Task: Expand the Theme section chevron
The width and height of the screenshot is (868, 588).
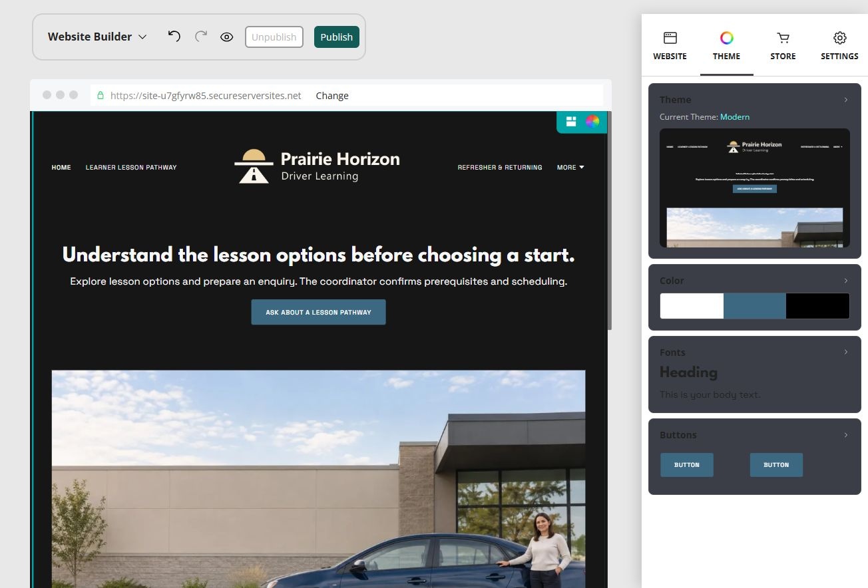Action: pyautogui.click(x=846, y=100)
